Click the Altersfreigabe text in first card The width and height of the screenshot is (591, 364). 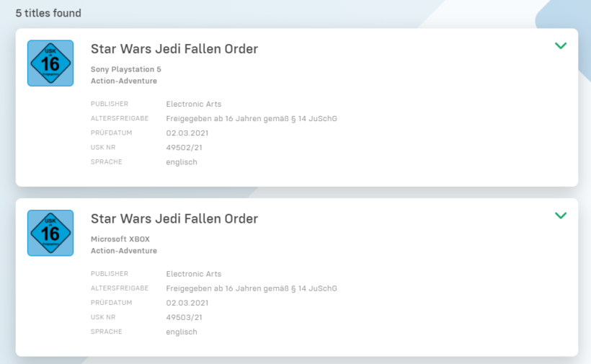[x=251, y=118]
